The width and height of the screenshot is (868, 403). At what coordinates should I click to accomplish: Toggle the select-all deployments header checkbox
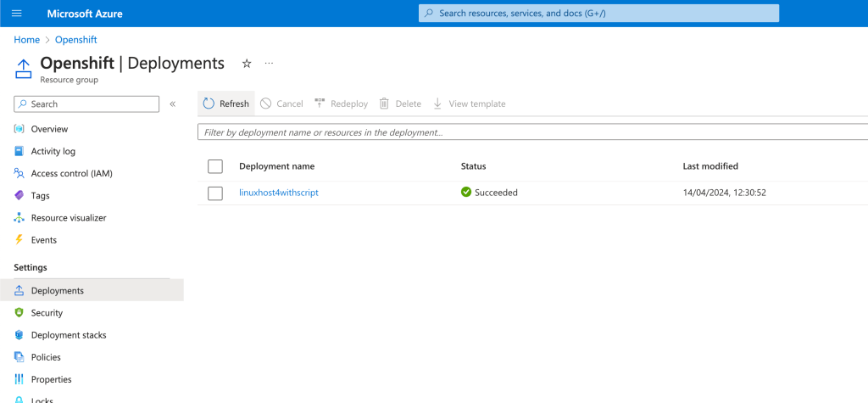click(x=215, y=166)
